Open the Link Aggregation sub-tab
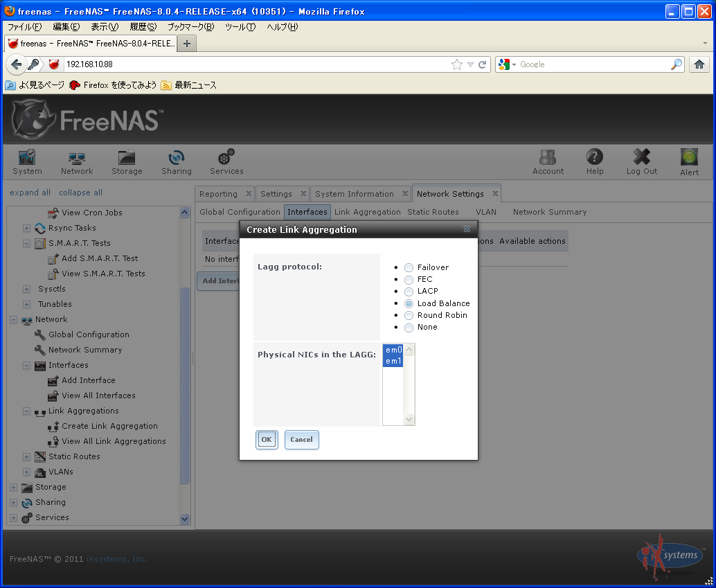The height and width of the screenshot is (588, 716). coord(367,212)
